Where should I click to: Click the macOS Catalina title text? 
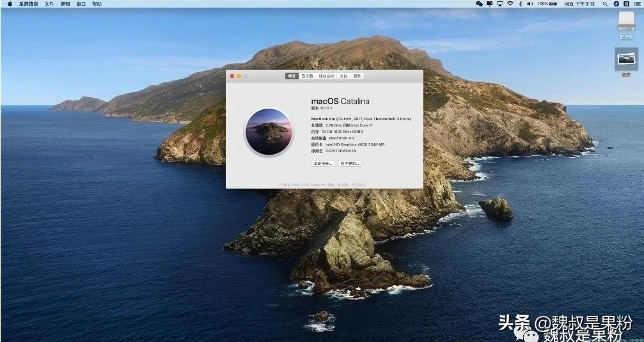pos(340,102)
